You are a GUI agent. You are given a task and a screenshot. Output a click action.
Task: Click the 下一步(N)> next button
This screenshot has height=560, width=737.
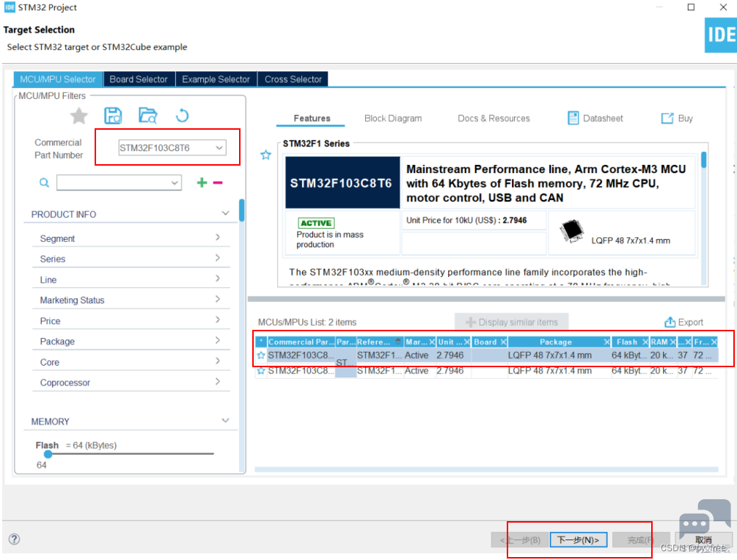point(578,540)
